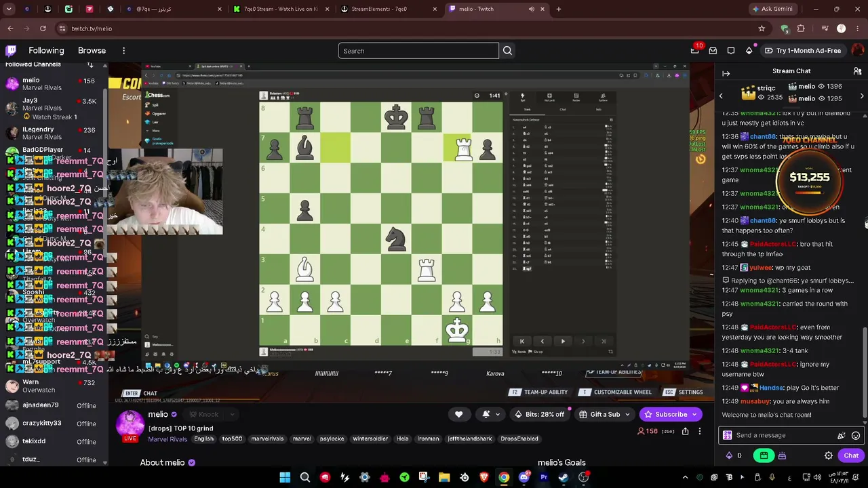
Task: Click the top500 stream tag
Action: coord(232,439)
